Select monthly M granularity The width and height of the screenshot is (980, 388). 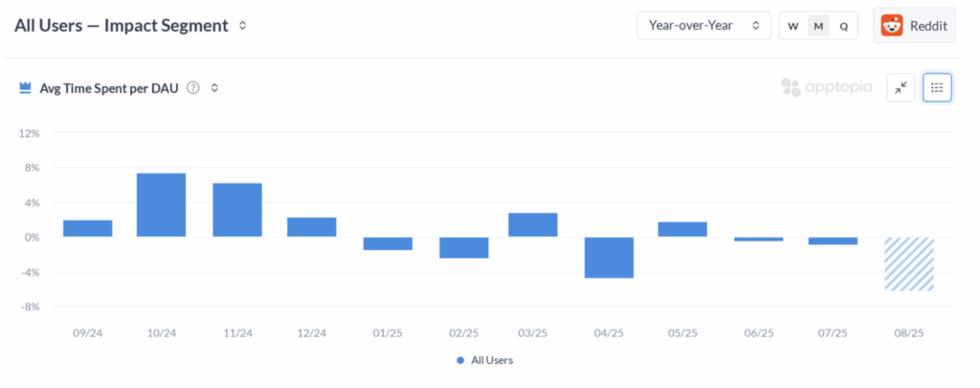(818, 26)
